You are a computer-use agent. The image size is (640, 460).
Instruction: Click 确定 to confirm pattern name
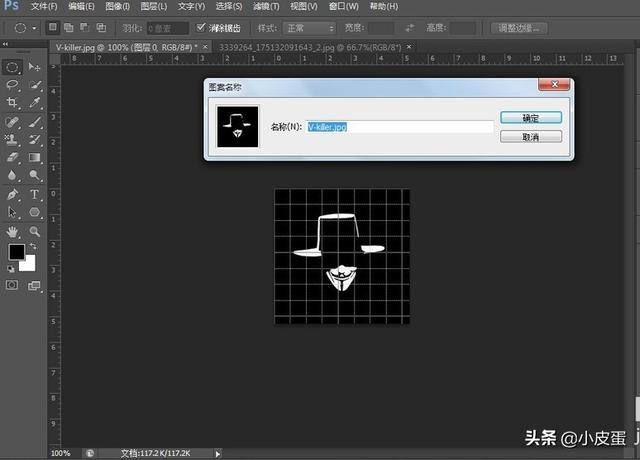pyautogui.click(x=531, y=118)
